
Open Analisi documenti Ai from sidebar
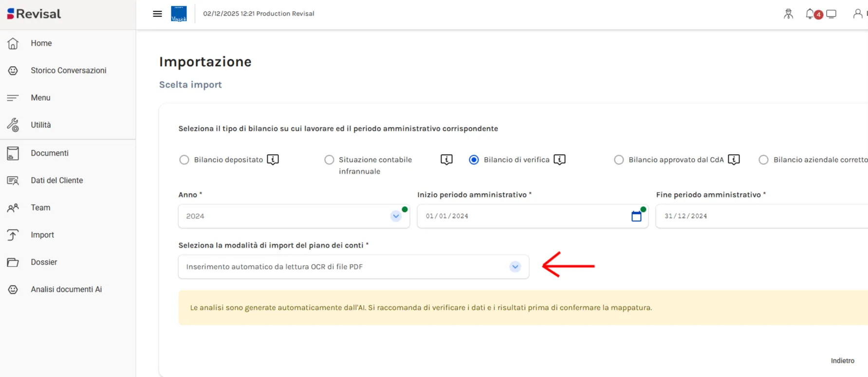(x=66, y=289)
